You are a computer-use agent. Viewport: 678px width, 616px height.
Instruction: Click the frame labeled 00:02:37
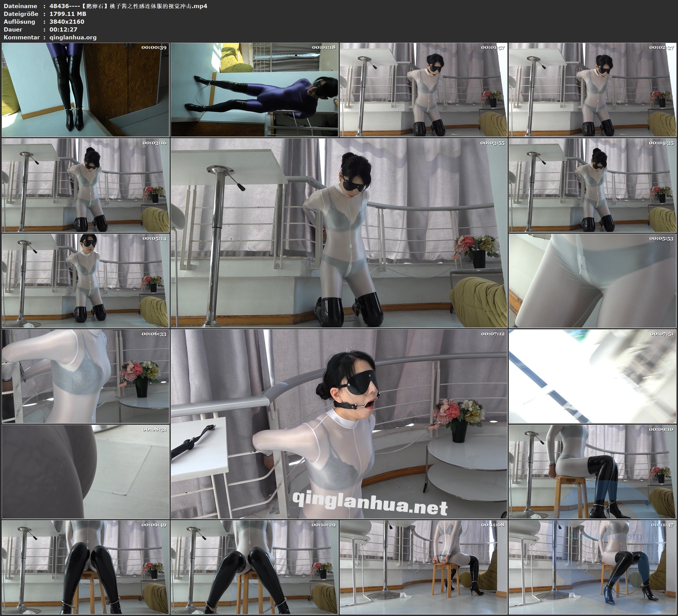click(592, 89)
